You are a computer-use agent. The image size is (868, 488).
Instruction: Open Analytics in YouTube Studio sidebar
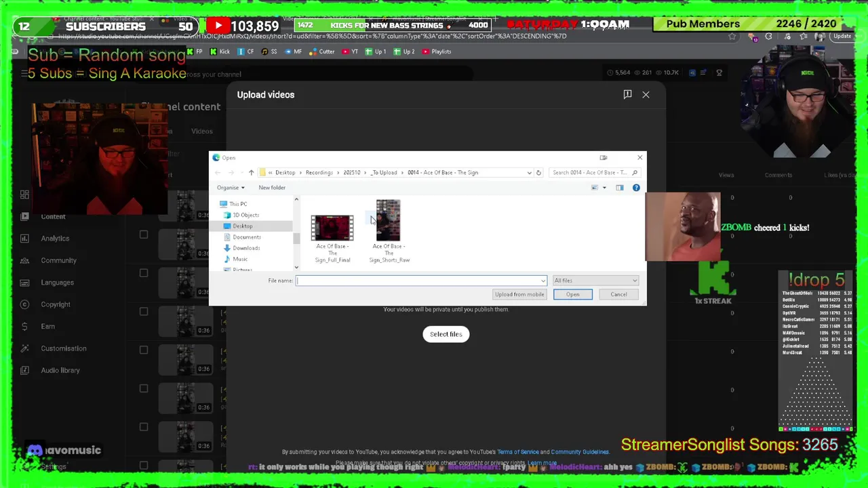(x=55, y=239)
